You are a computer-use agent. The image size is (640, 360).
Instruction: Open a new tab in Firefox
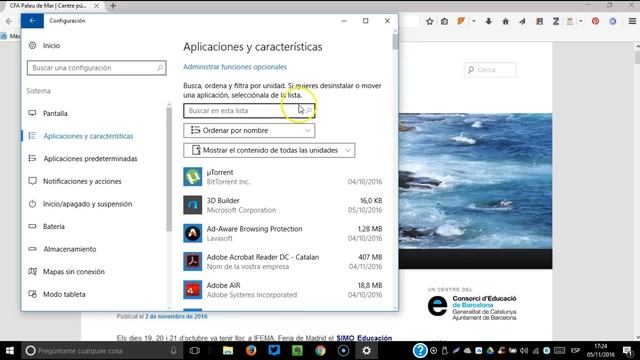pyautogui.click(x=113, y=6)
